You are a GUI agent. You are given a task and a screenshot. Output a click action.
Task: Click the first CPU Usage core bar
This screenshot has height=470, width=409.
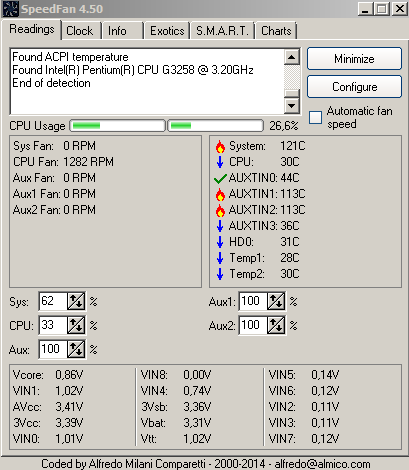click(117, 126)
